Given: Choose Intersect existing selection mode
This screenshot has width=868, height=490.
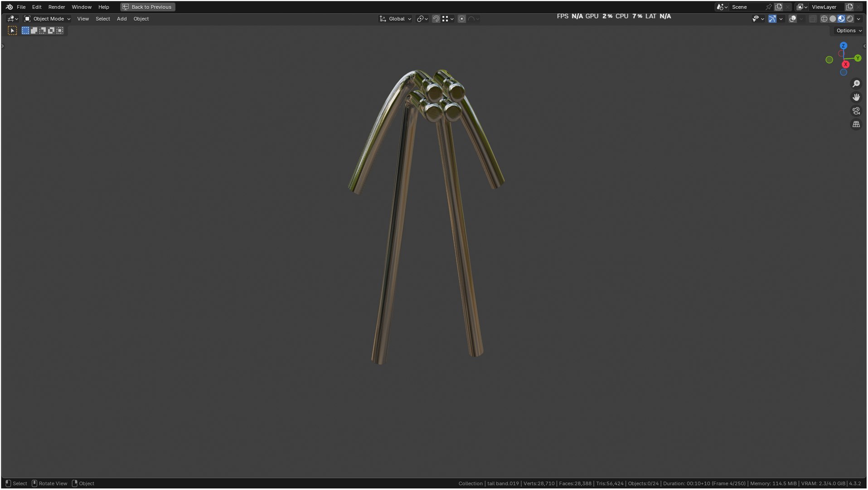Looking at the screenshot, I should tap(60, 30).
